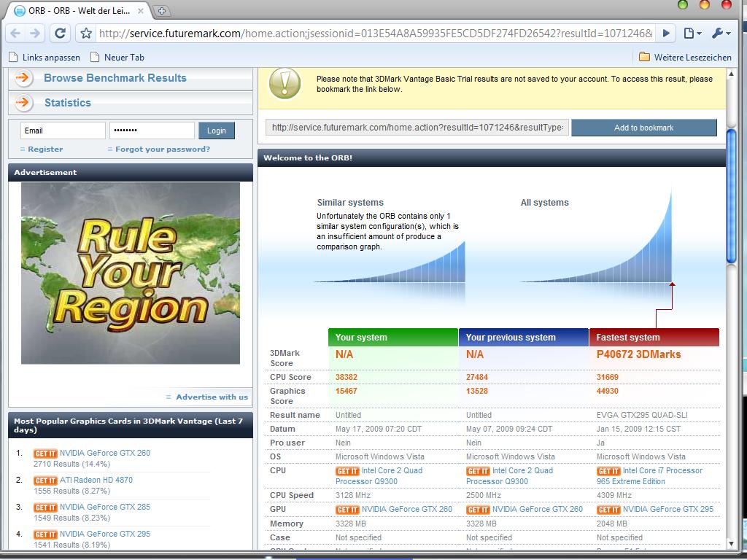This screenshot has width=747, height=560.
Task: Click the Add to bookmark button
Action: [x=644, y=128]
